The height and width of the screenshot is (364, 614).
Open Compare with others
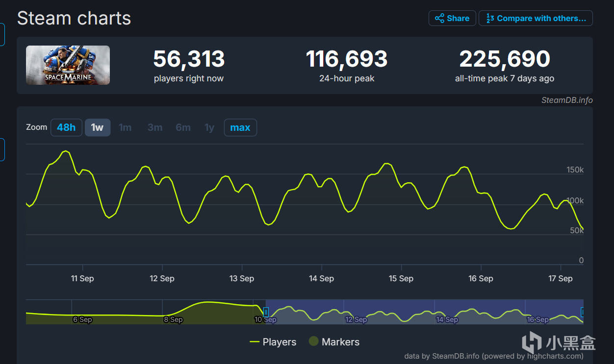[x=536, y=18]
